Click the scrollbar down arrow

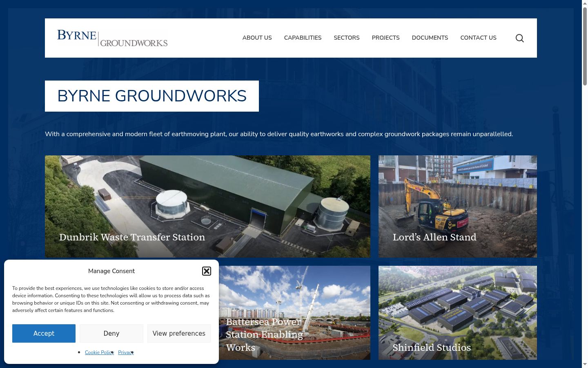[585, 364]
